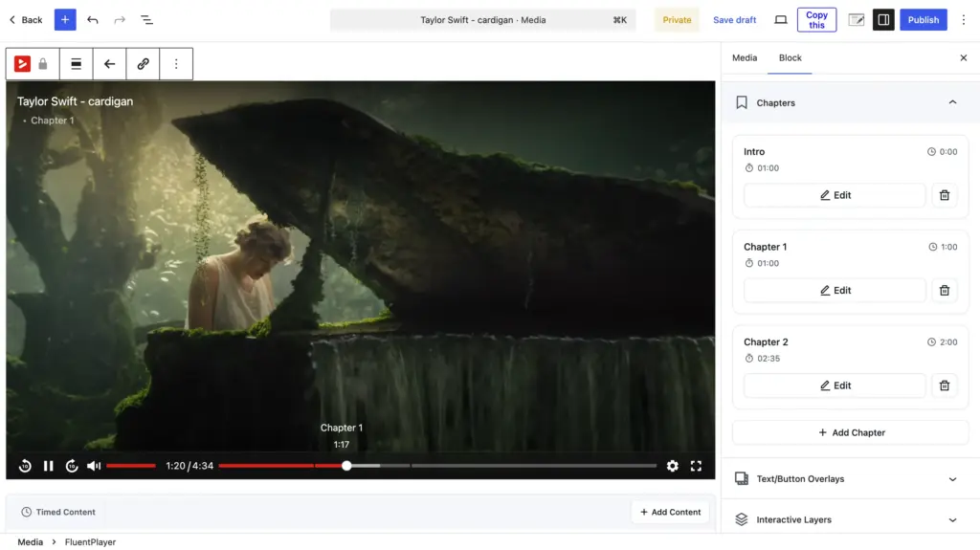
Task: Change visibility from the Private button
Action: (677, 20)
